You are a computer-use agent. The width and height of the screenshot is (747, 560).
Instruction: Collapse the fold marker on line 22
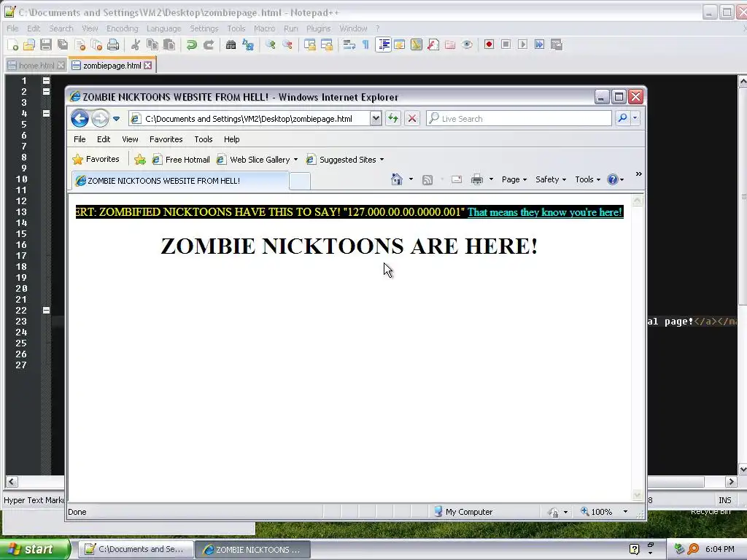click(46, 310)
